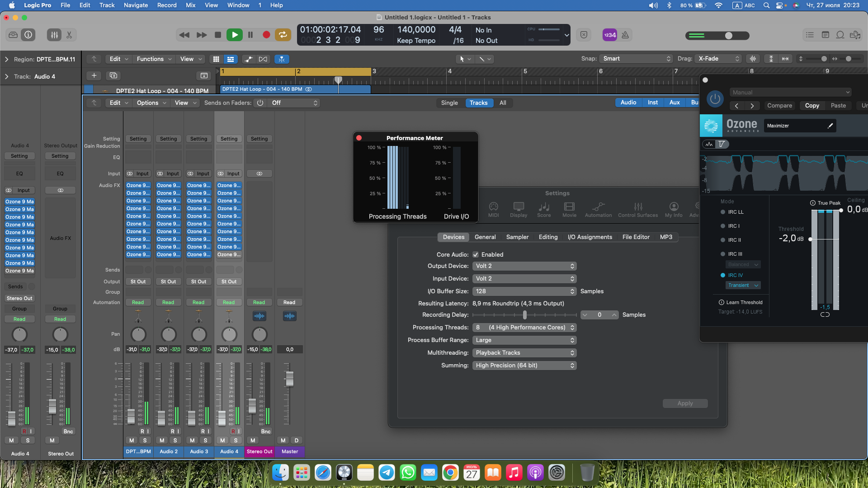868x488 pixels.
Task: Open the Editors scissors button
Action: [x=69, y=35]
